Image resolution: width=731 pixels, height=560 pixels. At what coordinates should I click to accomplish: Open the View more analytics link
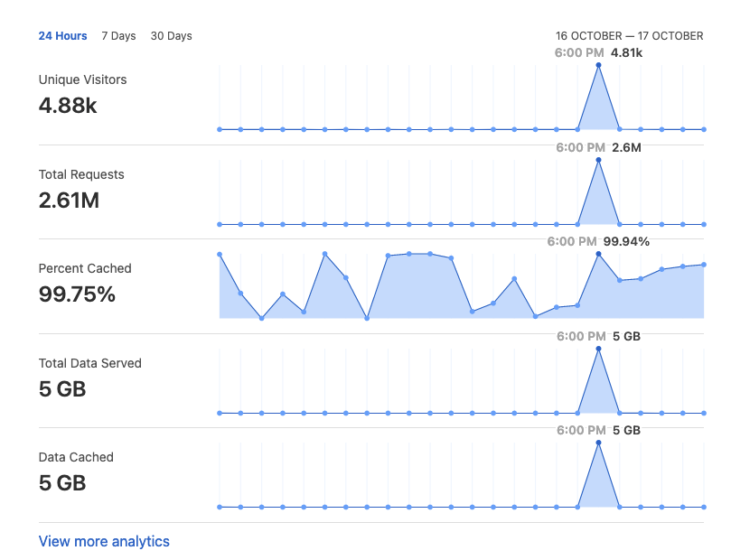[x=104, y=541]
